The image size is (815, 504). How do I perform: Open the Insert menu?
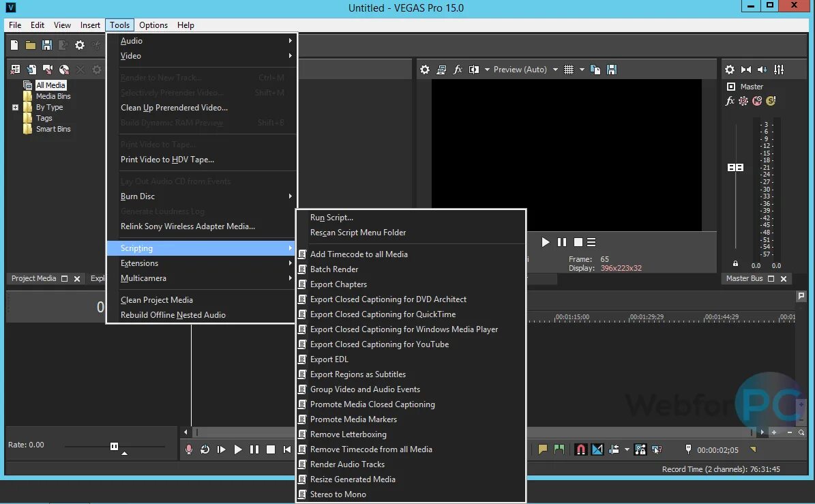click(90, 25)
